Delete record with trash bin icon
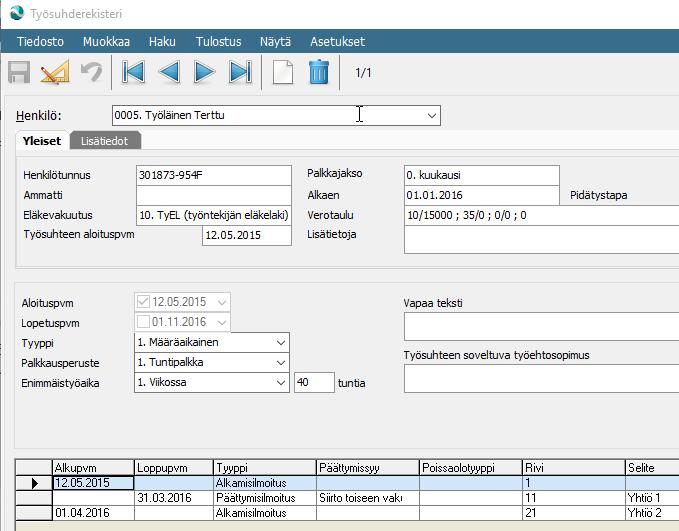Image resolution: width=679 pixels, height=531 pixels. click(319, 72)
